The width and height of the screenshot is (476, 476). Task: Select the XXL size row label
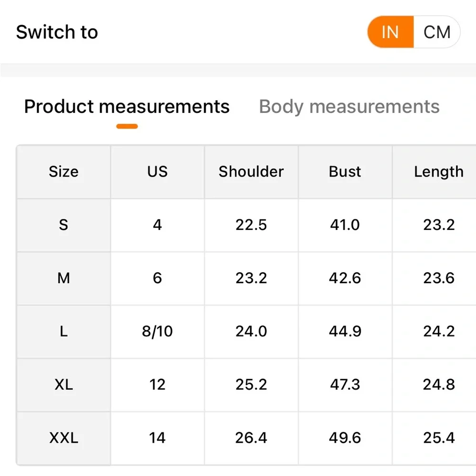point(64,438)
